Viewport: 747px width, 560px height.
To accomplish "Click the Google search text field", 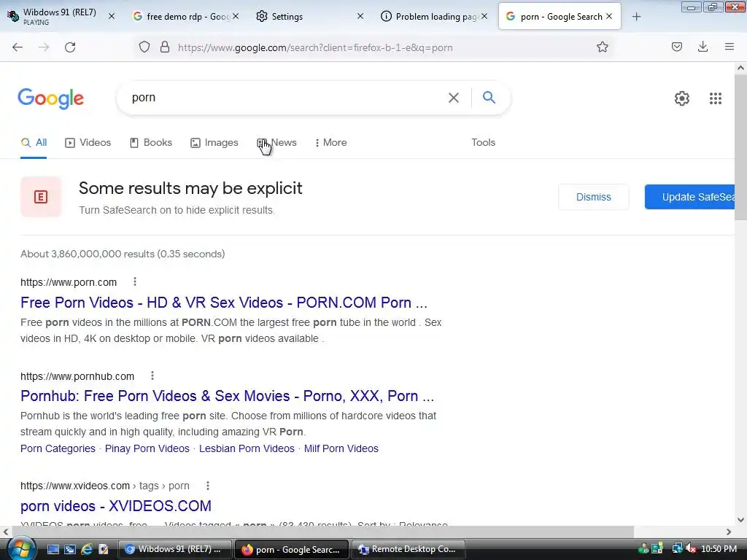I will tap(286, 98).
